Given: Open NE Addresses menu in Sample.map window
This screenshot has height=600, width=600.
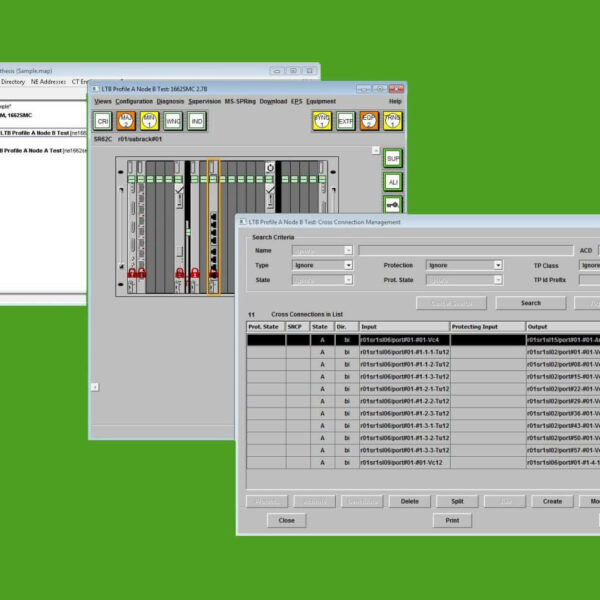Looking at the screenshot, I should pyautogui.click(x=48, y=82).
